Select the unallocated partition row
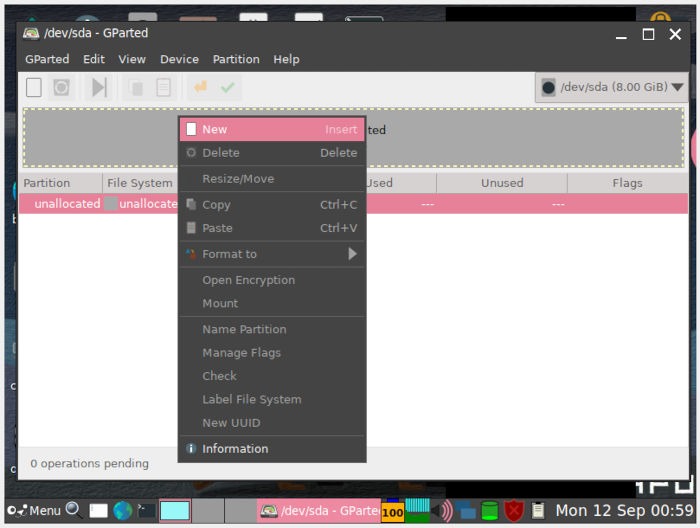 click(x=353, y=204)
